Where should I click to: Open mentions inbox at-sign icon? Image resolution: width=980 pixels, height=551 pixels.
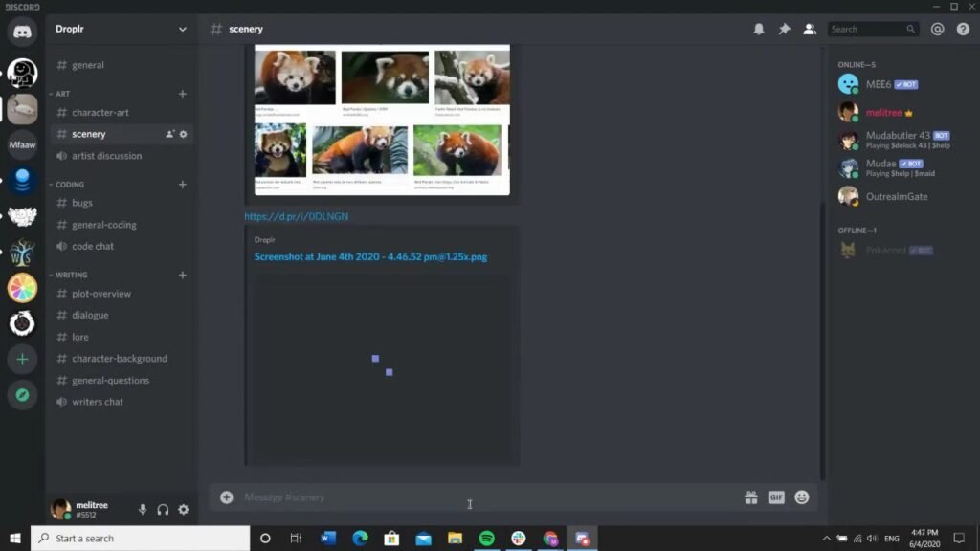click(x=937, y=30)
